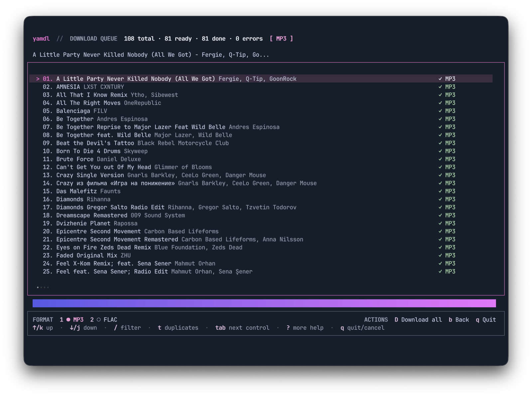Select track 11 Brute Force
This screenshot has height=397, width=532.
(261, 159)
